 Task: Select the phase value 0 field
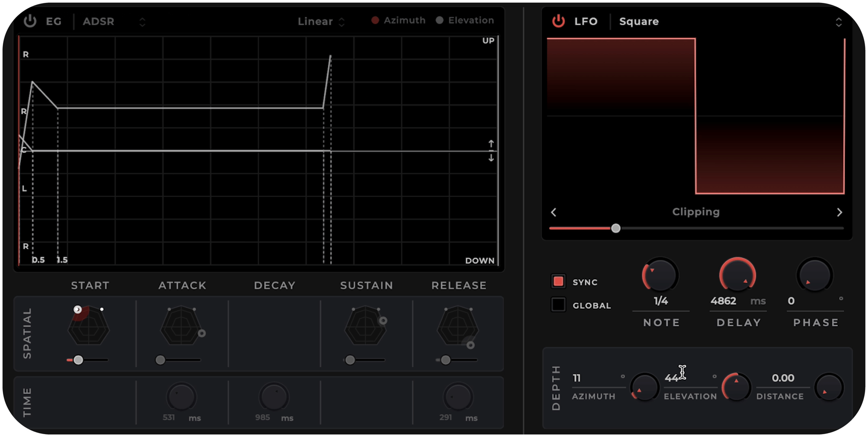pos(815,301)
